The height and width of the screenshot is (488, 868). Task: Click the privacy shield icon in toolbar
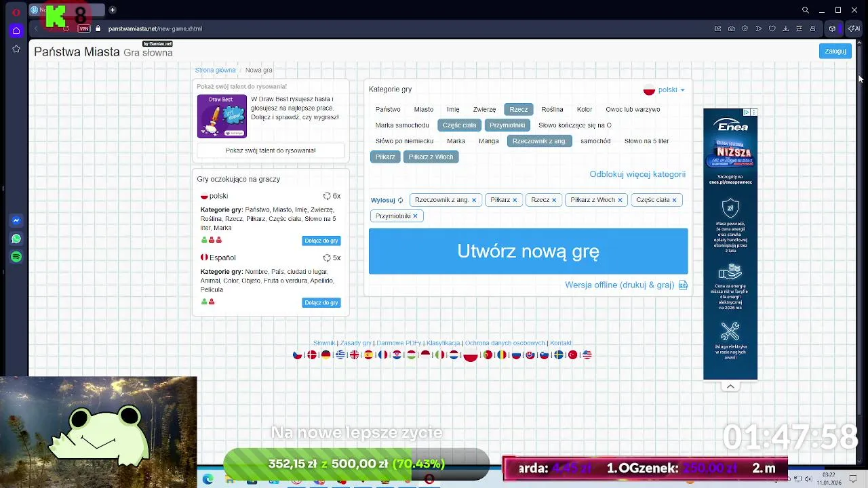(x=745, y=28)
